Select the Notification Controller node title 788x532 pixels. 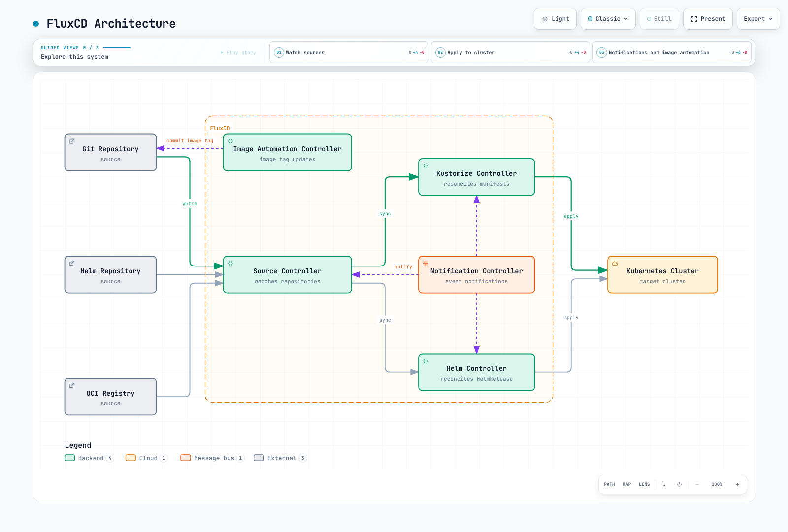click(x=476, y=271)
